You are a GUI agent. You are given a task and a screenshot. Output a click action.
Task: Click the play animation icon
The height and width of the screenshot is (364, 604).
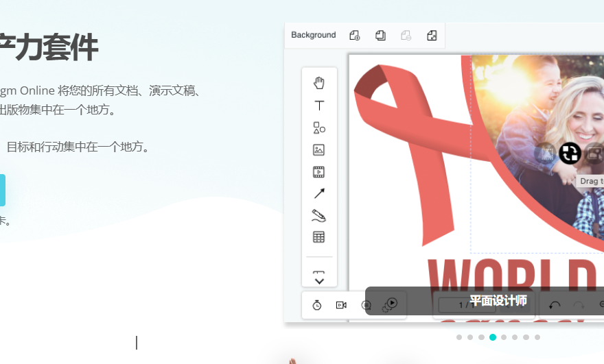390,305
